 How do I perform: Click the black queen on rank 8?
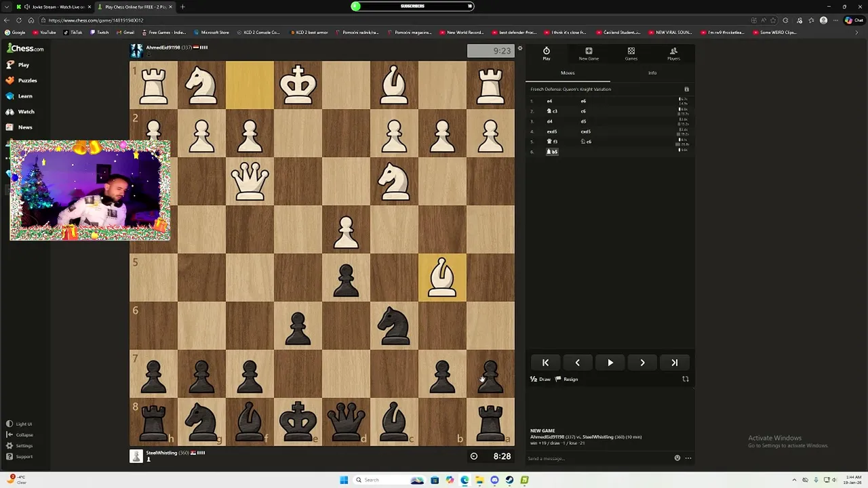pyautogui.click(x=346, y=421)
